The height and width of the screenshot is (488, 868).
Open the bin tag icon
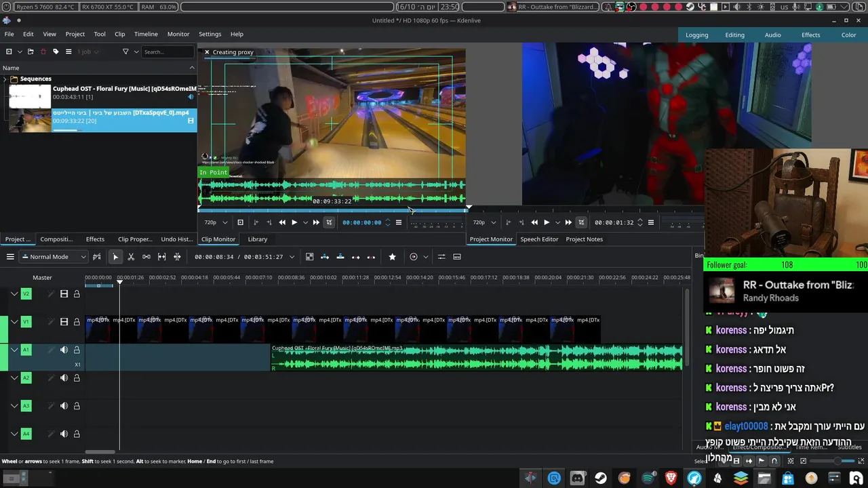(x=56, y=52)
